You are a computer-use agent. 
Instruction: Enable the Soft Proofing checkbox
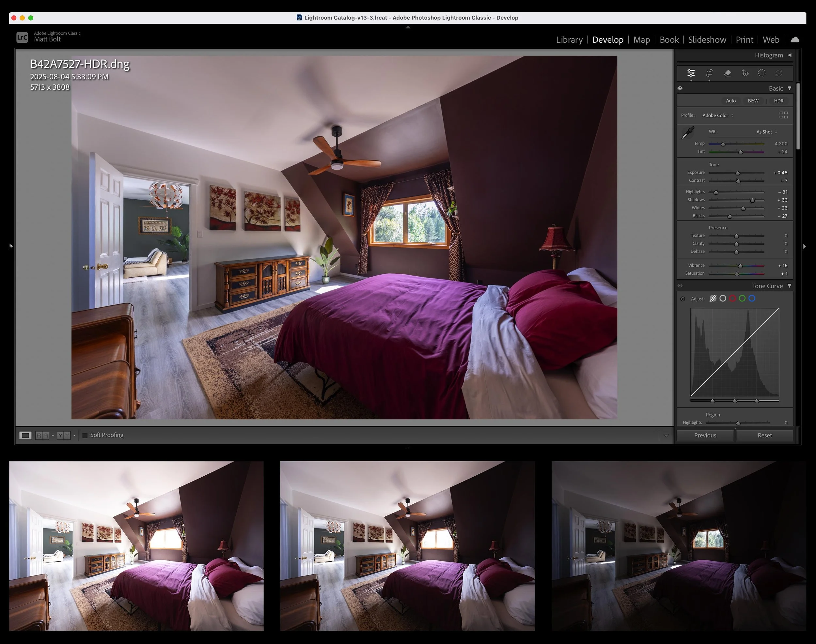[x=85, y=435]
